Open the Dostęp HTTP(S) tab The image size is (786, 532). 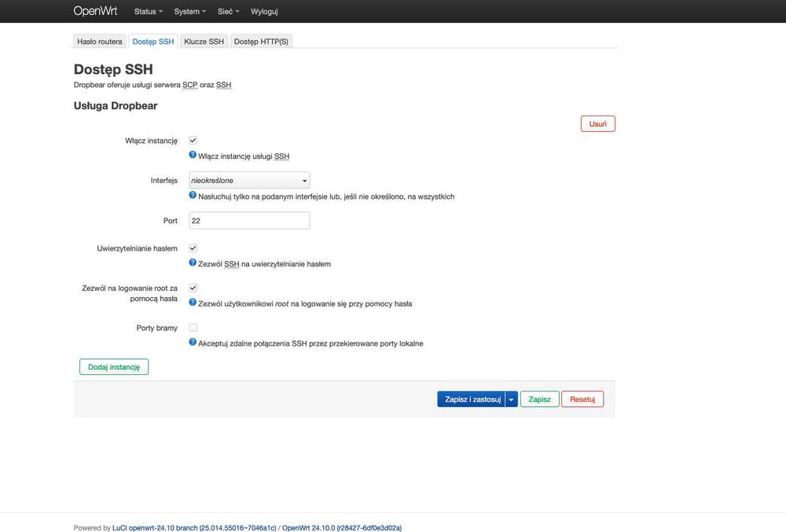coord(261,42)
